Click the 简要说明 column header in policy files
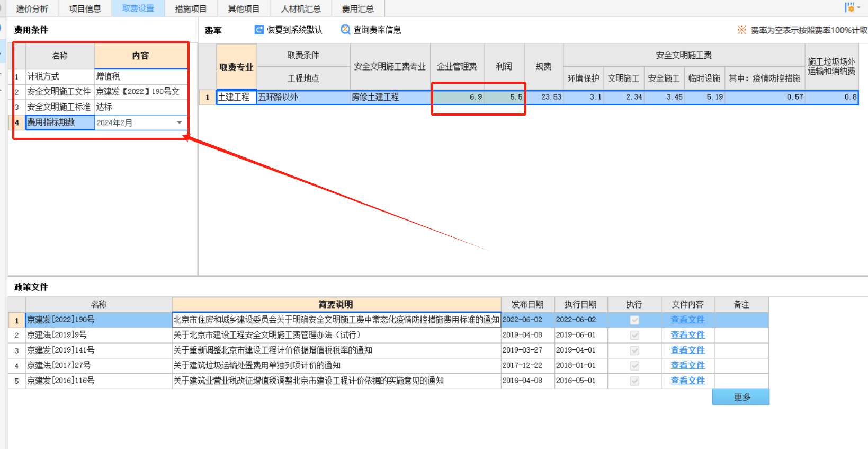 tap(336, 304)
